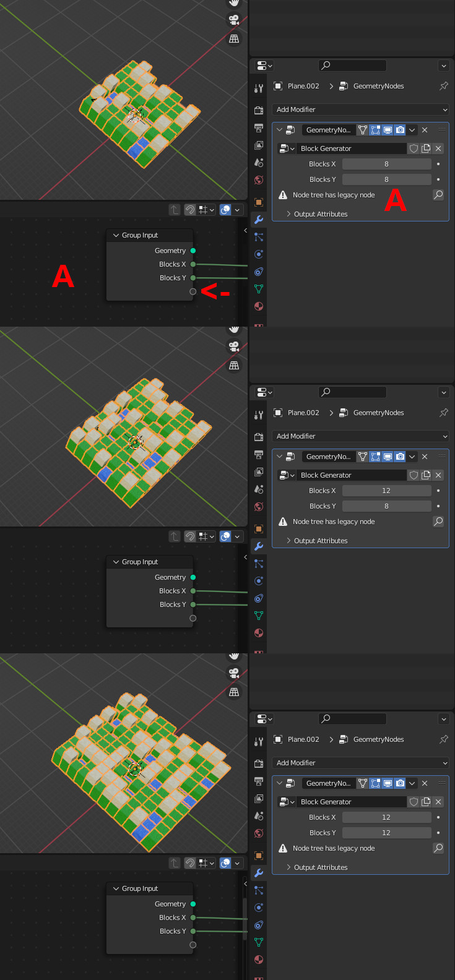Select Modifier wrench tab in top screenshot
The image size is (455, 980).
coord(259,220)
